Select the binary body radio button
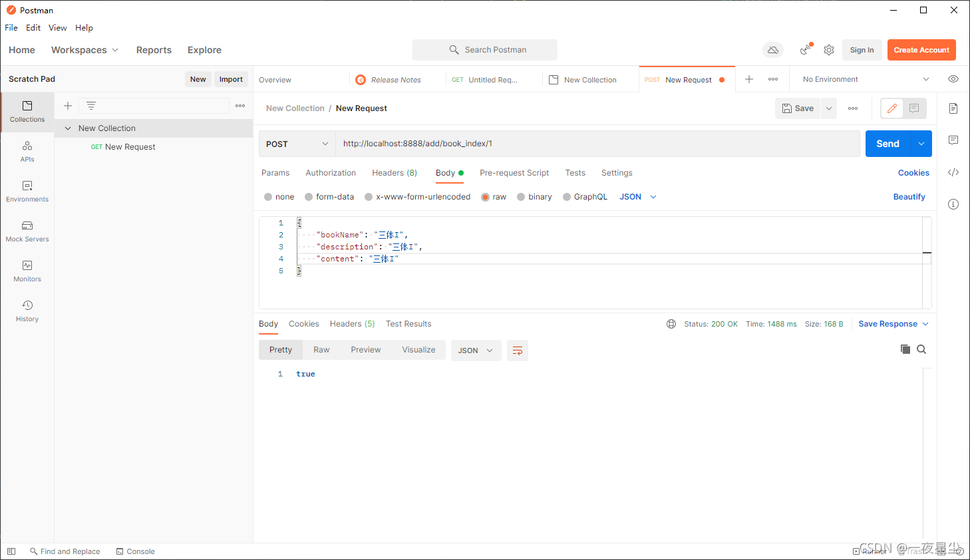The image size is (970, 560). tap(521, 197)
